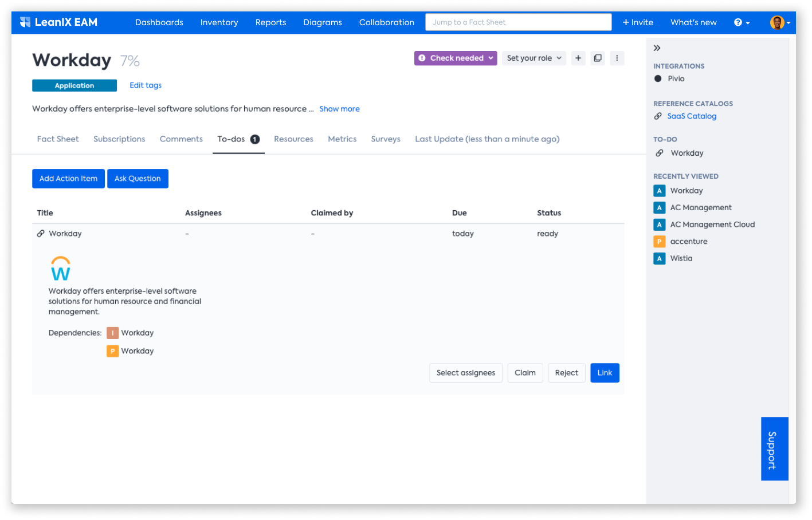Click the Due column header

459,213
